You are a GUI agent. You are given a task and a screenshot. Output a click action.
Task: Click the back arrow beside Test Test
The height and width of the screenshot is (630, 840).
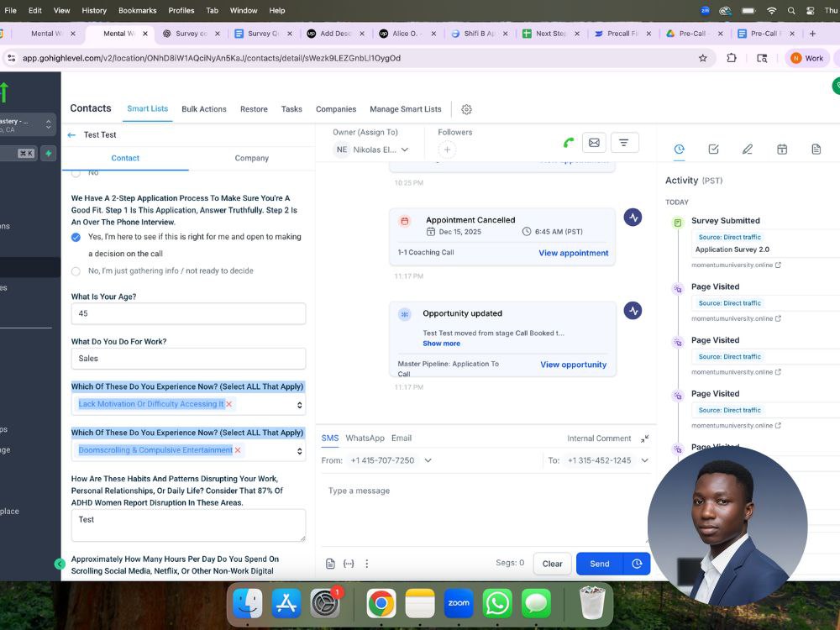(x=71, y=135)
